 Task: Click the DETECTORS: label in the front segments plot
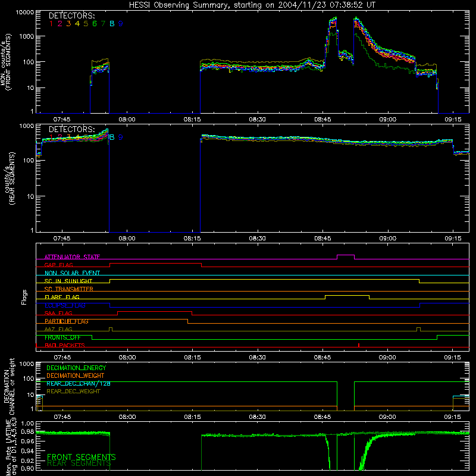[x=71, y=15]
